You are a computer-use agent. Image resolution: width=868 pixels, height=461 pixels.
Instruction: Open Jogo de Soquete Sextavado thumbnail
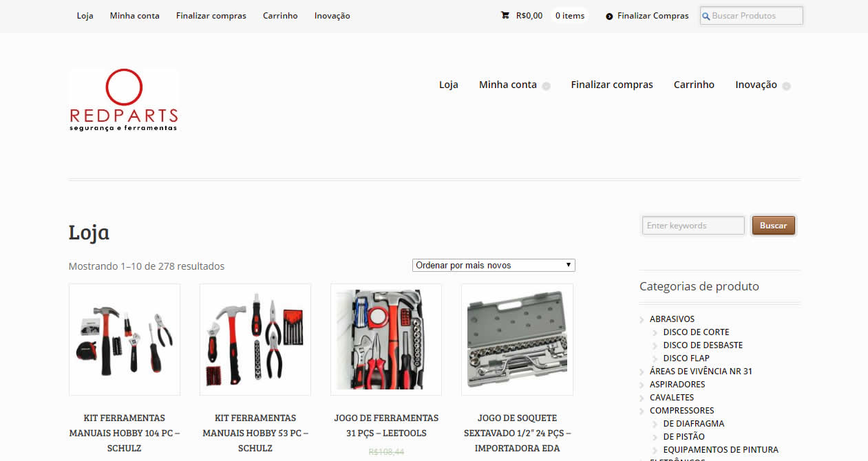pos(517,340)
